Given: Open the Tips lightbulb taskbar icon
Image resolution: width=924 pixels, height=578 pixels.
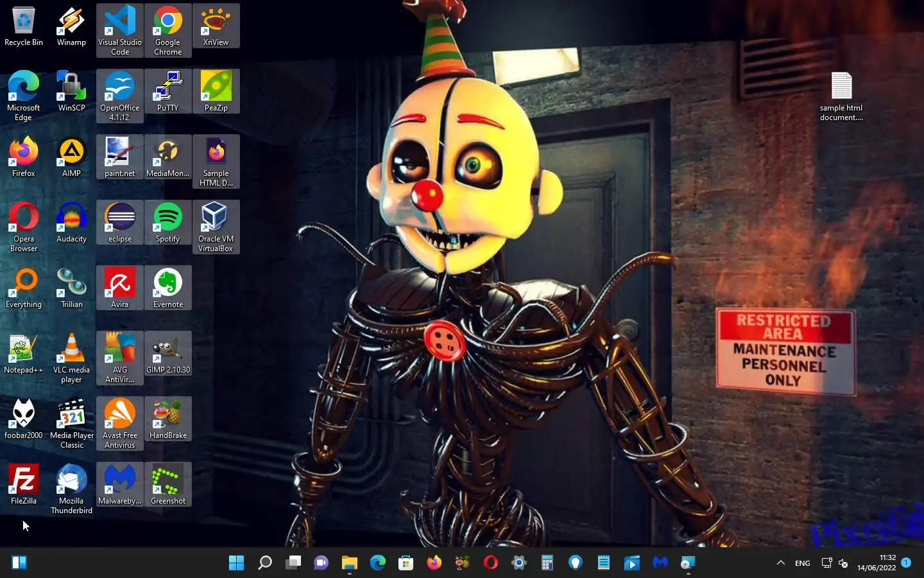Looking at the screenshot, I should (x=576, y=563).
